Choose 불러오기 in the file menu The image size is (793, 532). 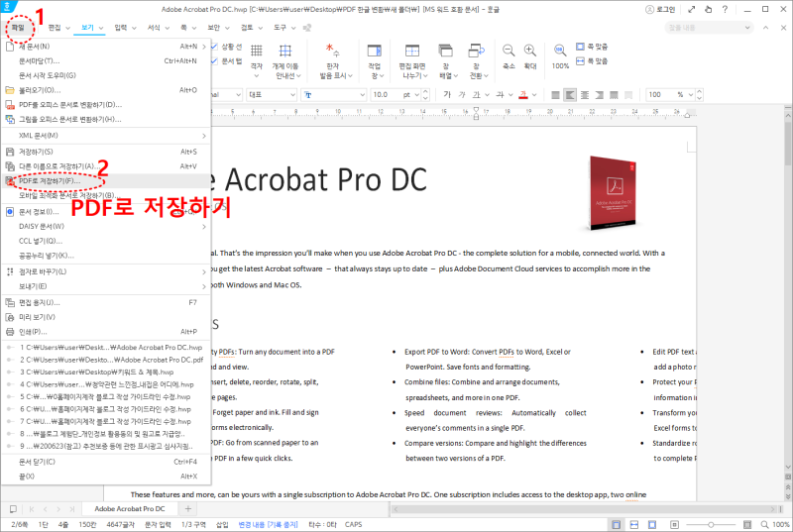click(106, 90)
